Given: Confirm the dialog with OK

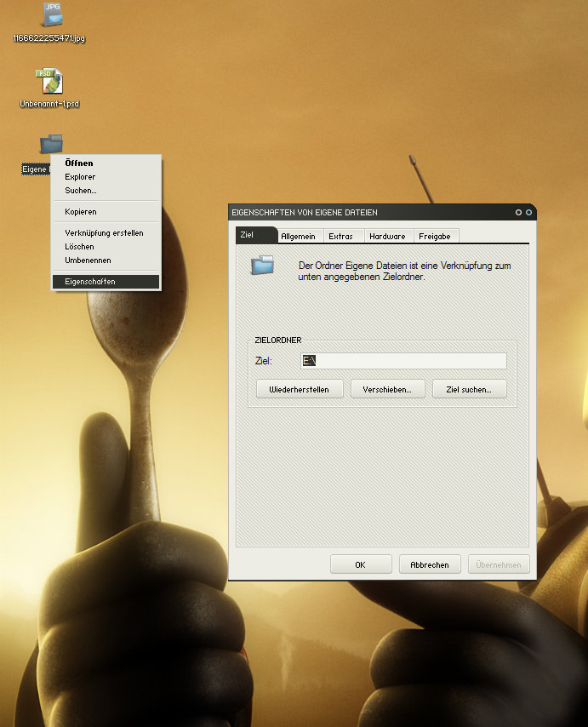Looking at the screenshot, I should [x=361, y=564].
